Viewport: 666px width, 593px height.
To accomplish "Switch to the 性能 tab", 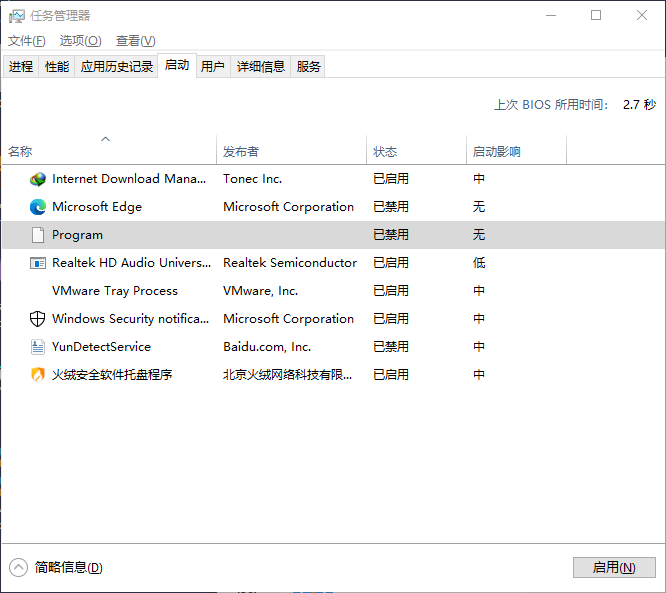I will click(x=57, y=67).
